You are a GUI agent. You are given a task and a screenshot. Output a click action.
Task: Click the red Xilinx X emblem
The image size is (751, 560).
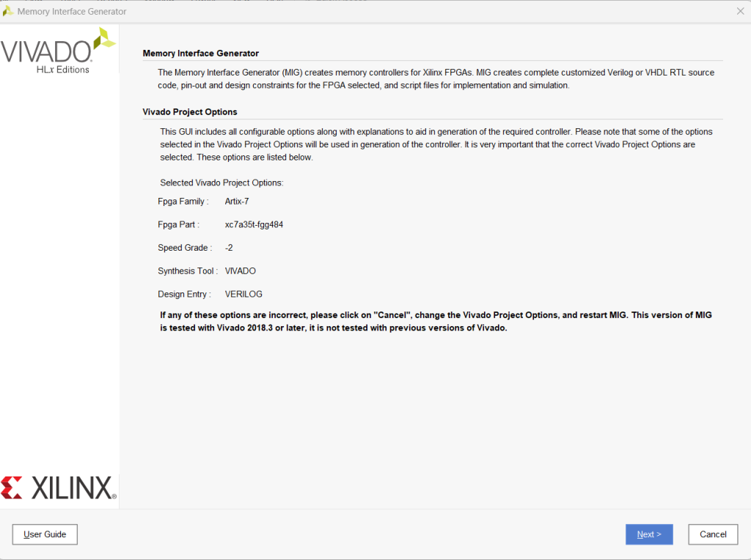pyautogui.click(x=12, y=487)
